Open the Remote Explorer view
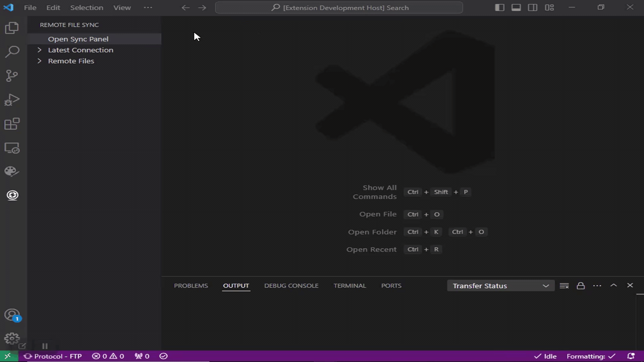 (x=12, y=148)
